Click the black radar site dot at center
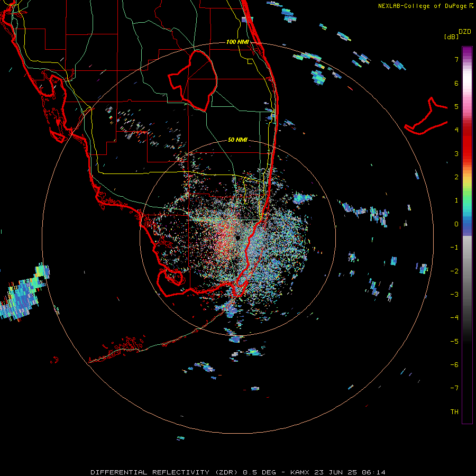Image resolution: width=476 pixels, height=476 pixels. coord(237,237)
